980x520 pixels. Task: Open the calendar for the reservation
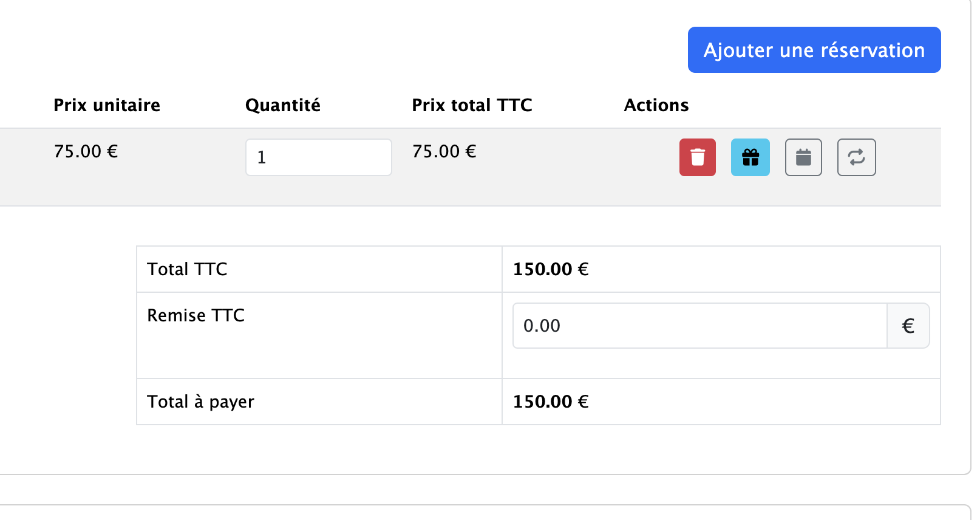(x=803, y=157)
